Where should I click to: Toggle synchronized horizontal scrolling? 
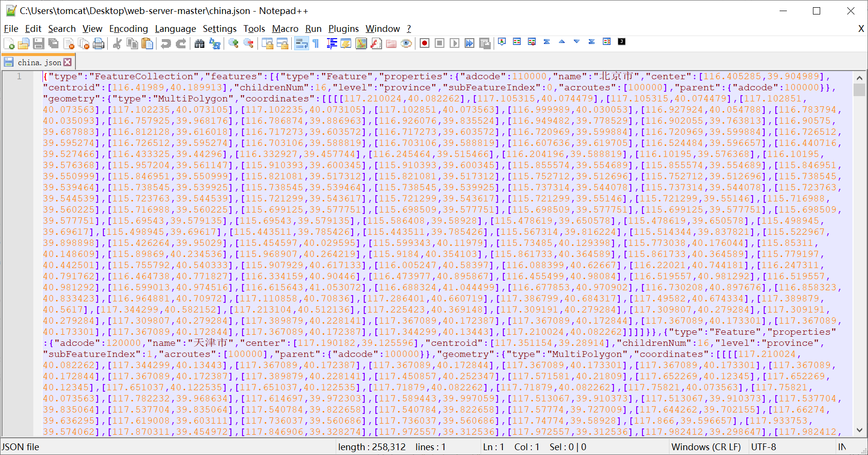point(282,44)
